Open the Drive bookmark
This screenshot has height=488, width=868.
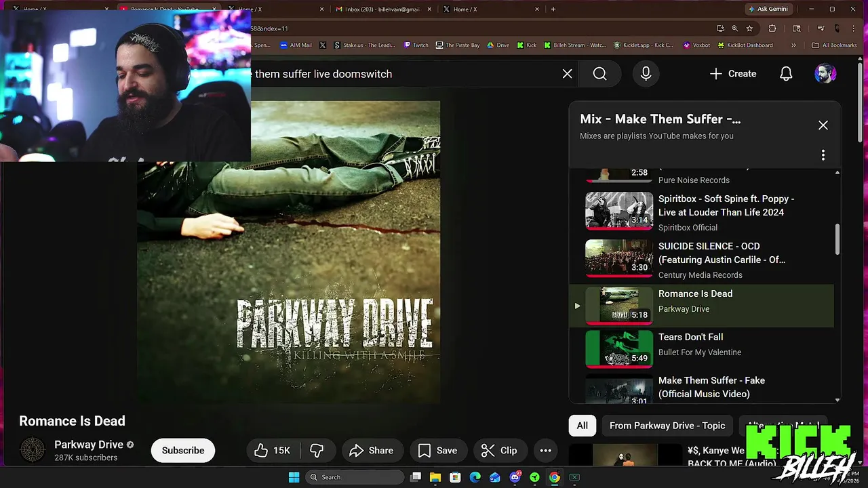point(498,45)
